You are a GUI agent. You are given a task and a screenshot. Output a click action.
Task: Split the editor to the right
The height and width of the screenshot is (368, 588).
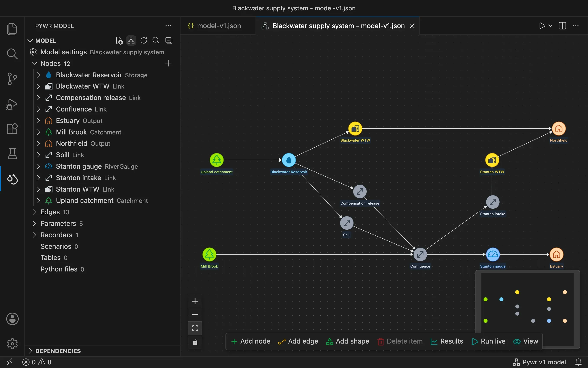[x=562, y=26]
